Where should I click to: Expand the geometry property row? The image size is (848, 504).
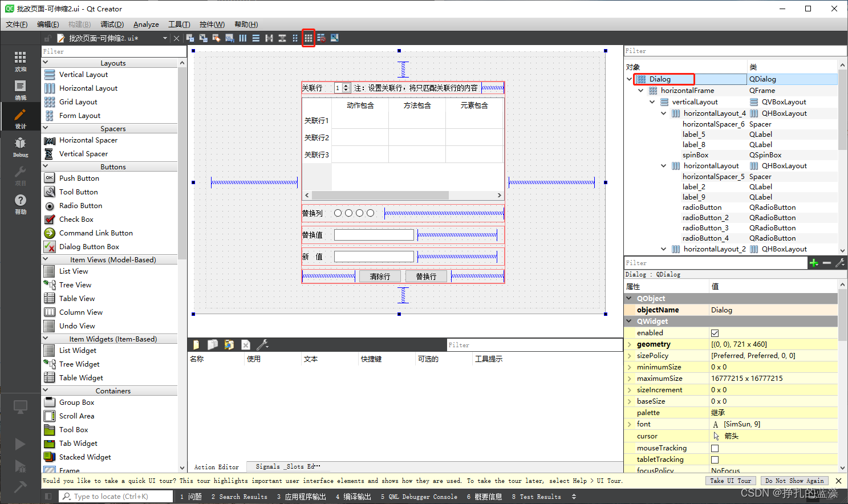tap(630, 344)
